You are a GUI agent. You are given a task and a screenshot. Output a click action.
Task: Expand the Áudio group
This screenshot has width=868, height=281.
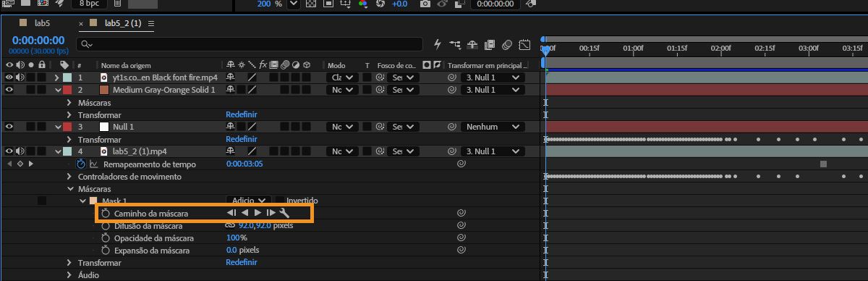point(69,274)
